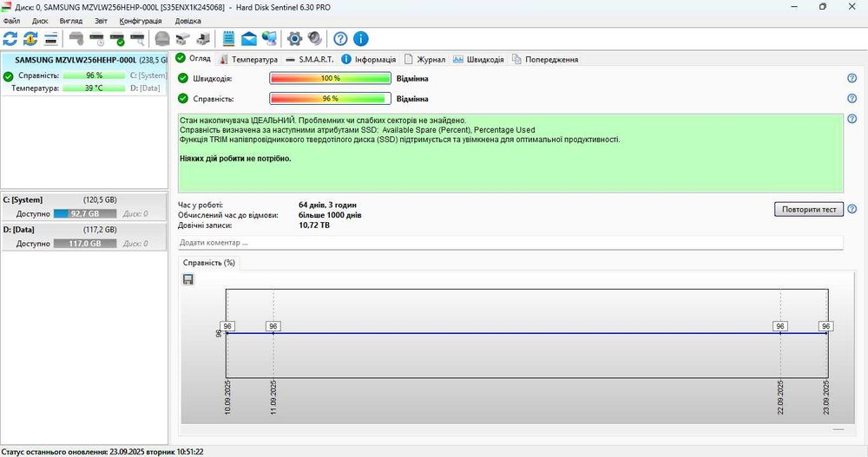The image size is (868, 457).
Task: Switch to the S.M.A.R.T. tab
Action: point(310,59)
